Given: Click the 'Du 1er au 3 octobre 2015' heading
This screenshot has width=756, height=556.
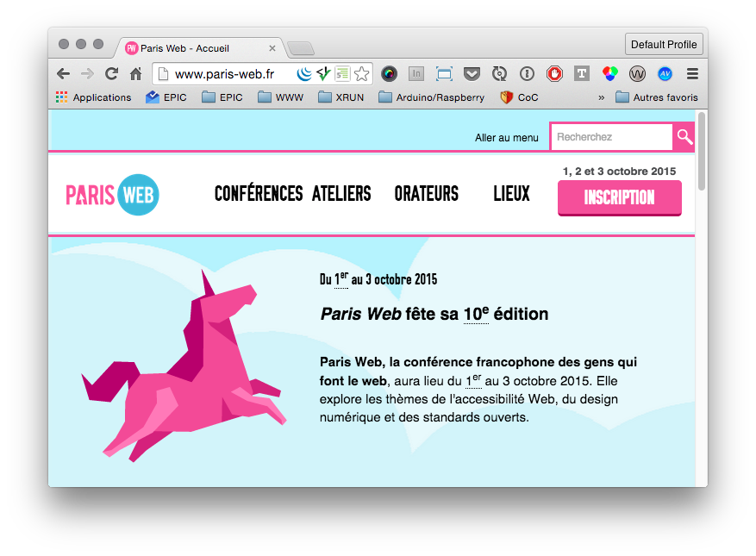Looking at the screenshot, I should (x=378, y=279).
